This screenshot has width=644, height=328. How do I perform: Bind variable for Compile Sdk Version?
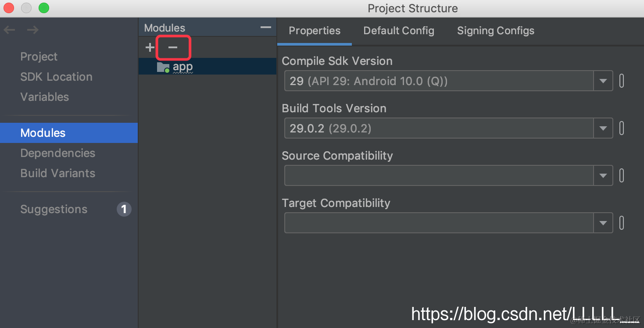[x=622, y=81]
